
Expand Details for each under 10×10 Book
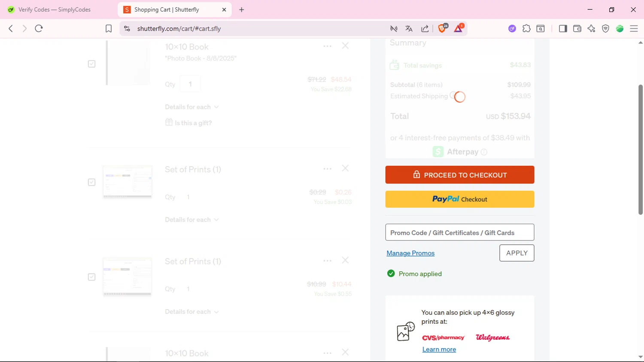[192, 107]
